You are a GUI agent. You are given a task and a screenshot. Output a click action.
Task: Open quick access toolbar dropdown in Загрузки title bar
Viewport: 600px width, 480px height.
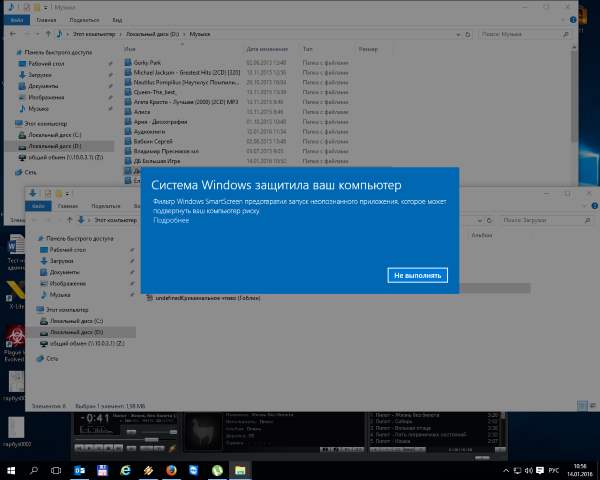click(x=67, y=194)
